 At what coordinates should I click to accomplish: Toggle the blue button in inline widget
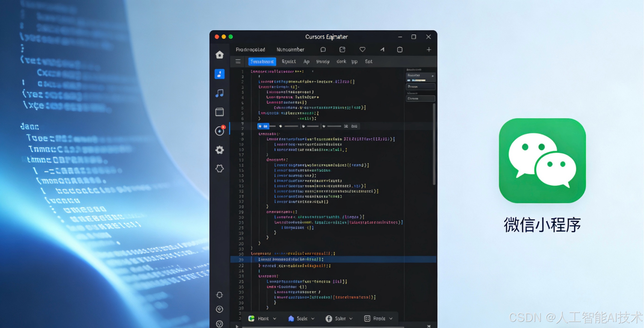tap(263, 126)
